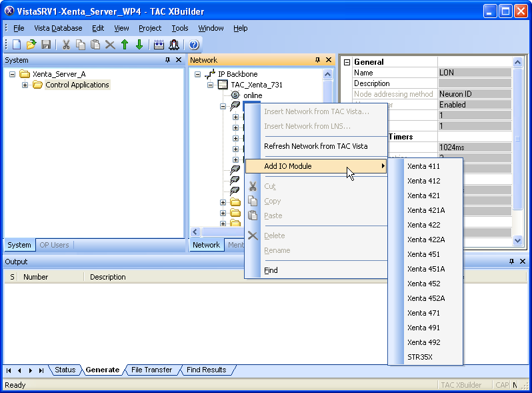Click the Xenta_Server_A folder icon
Image resolution: width=532 pixels, height=393 pixels.
[x=25, y=73]
